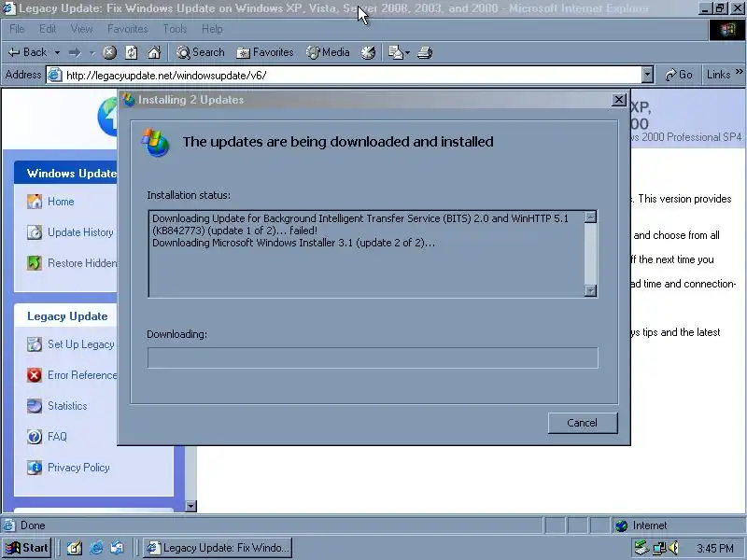Screen dimensions: 747x560
Task: Click the Windows flag throbber logo
Action: click(727, 30)
